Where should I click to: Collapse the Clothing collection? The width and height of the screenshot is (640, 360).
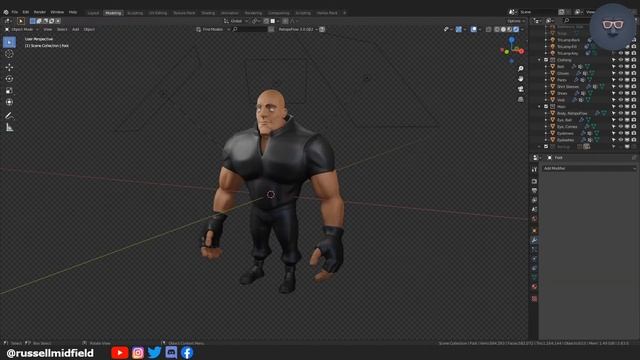click(x=540, y=60)
